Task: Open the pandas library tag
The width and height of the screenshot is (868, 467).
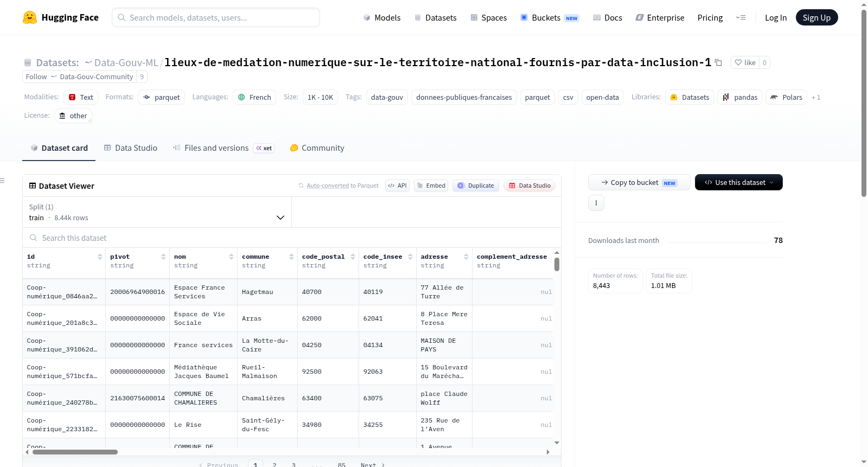Action: [740, 97]
